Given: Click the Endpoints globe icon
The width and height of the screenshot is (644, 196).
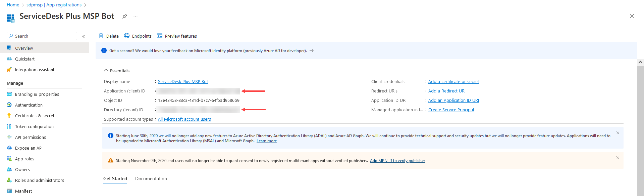Looking at the screenshot, I should point(127,36).
